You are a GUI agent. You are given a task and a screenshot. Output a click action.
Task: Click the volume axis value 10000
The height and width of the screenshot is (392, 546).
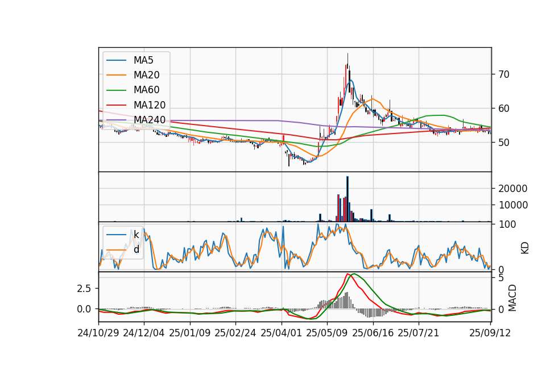[513, 205]
